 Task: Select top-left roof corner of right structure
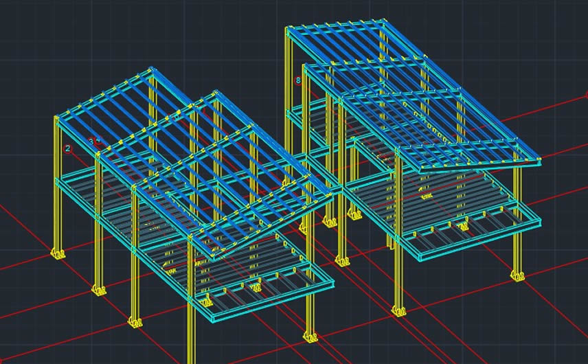coord(289,30)
